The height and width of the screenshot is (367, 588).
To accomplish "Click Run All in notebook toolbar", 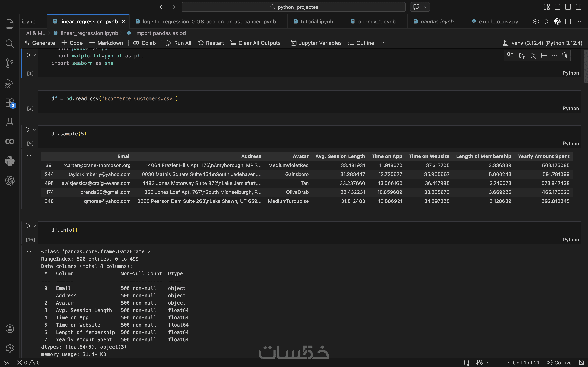I will (179, 43).
